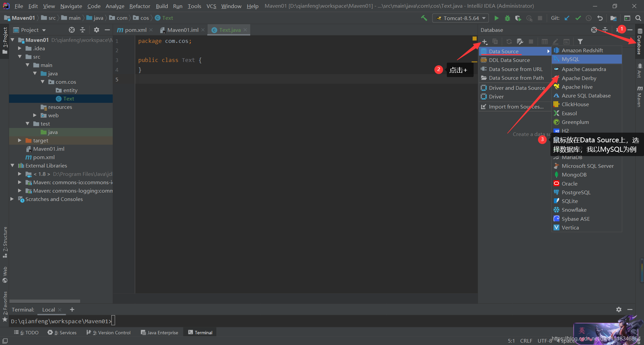This screenshot has height=345, width=644.
Task: Open terminal settings gear icon
Action: point(619,309)
